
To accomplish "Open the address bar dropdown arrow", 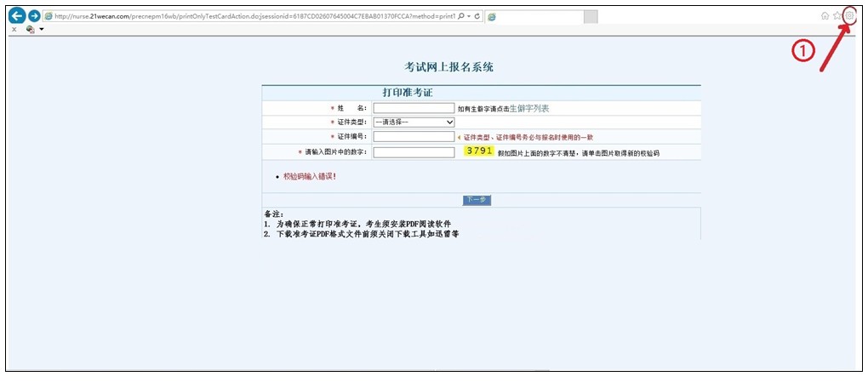I will pyautogui.click(x=468, y=16).
